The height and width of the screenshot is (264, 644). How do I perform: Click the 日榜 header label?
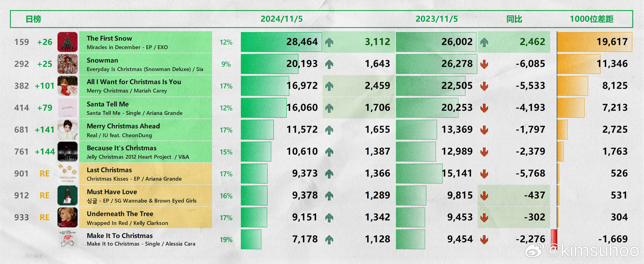point(33,19)
